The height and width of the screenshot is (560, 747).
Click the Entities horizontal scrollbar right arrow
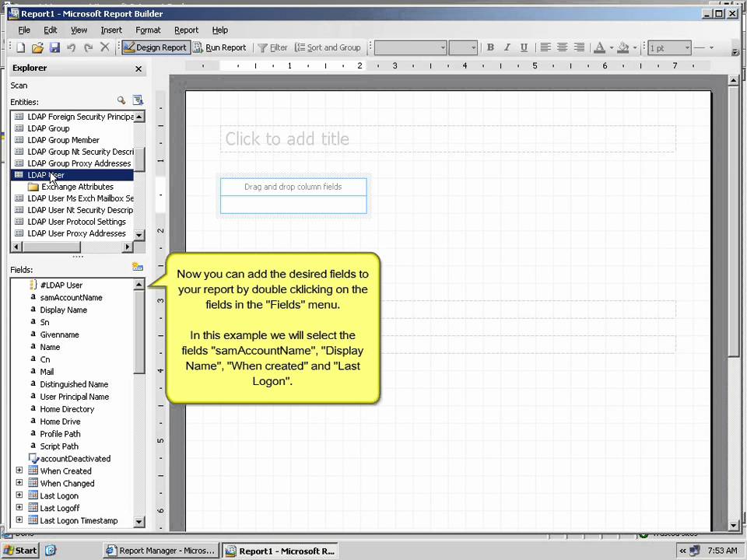pyautogui.click(x=127, y=247)
